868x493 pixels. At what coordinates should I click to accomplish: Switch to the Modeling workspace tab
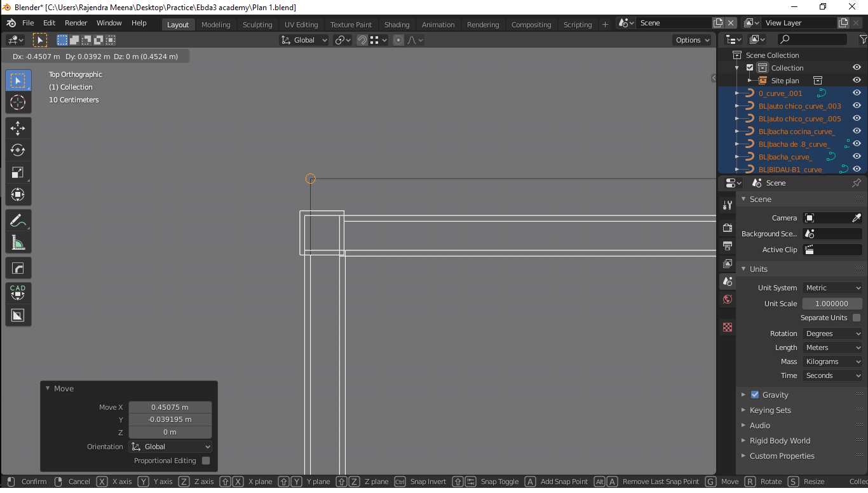click(216, 25)
